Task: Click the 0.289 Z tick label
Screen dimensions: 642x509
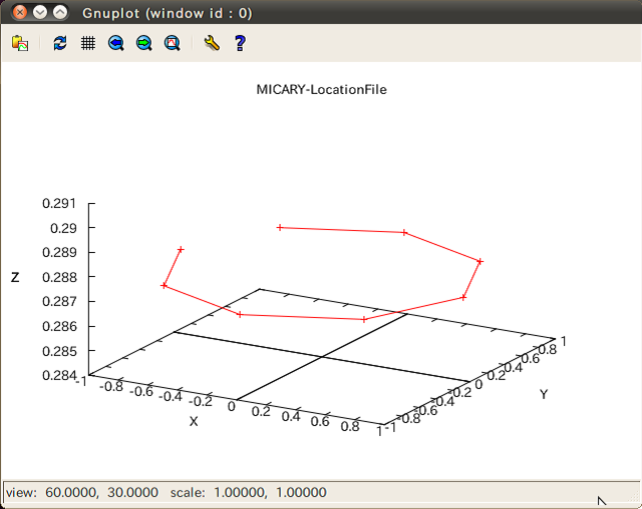Action: [x=59, y=252]
